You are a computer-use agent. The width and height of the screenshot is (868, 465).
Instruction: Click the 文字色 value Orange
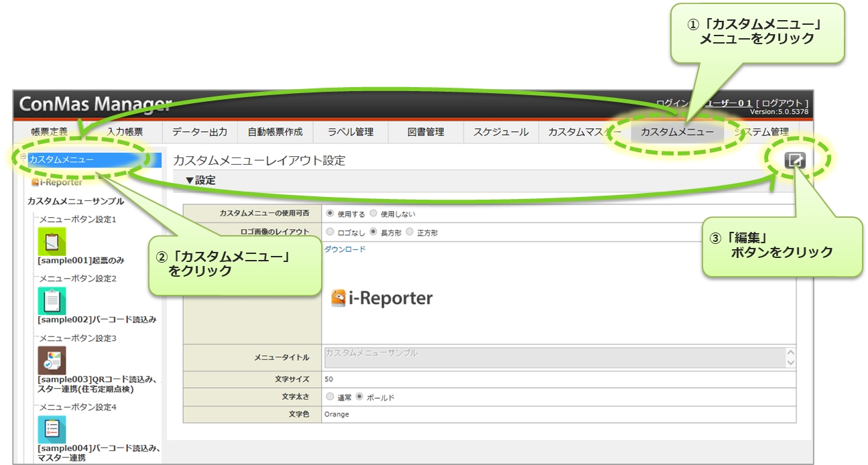pyautogui.click(x=336, y=414)
